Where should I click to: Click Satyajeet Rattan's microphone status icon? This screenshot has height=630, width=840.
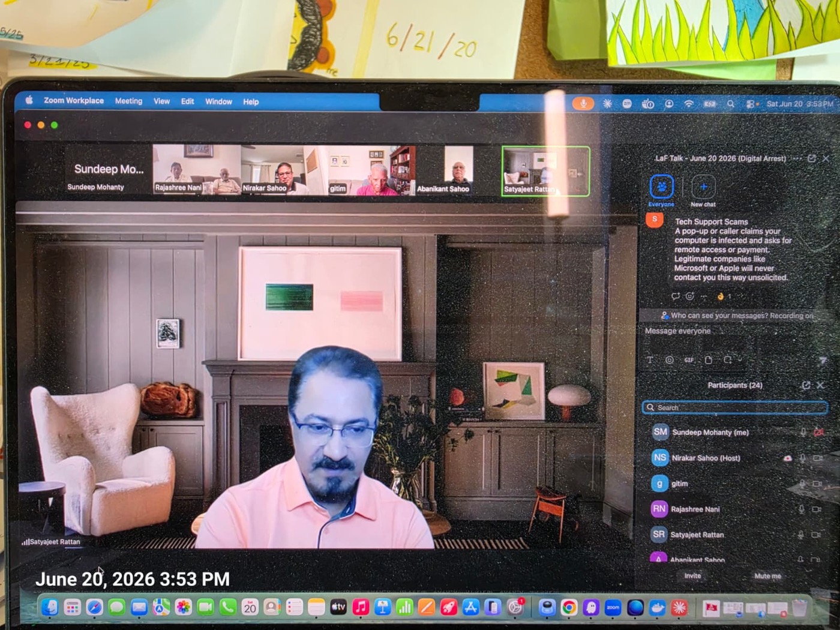pos(801,534)
